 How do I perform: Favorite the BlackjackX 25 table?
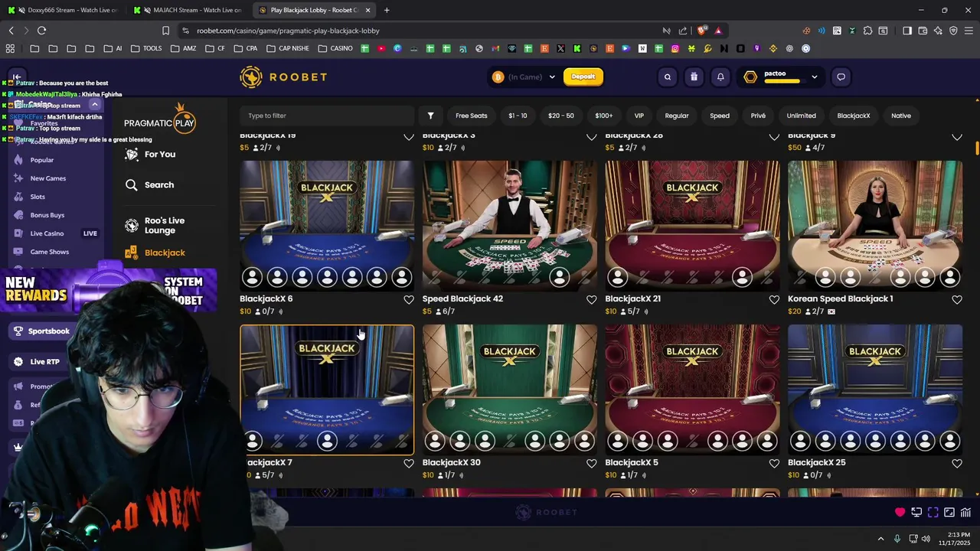957,463
